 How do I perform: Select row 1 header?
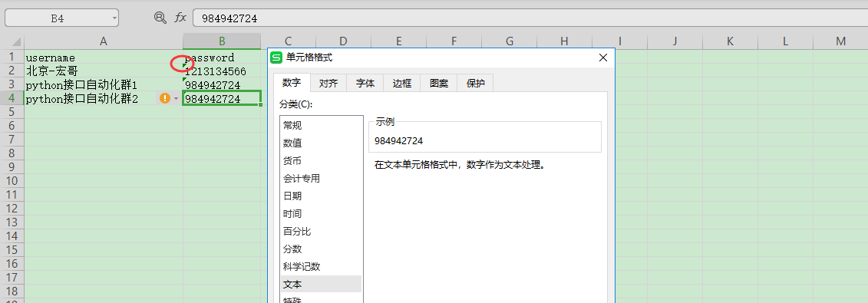(x=12, y=57)
